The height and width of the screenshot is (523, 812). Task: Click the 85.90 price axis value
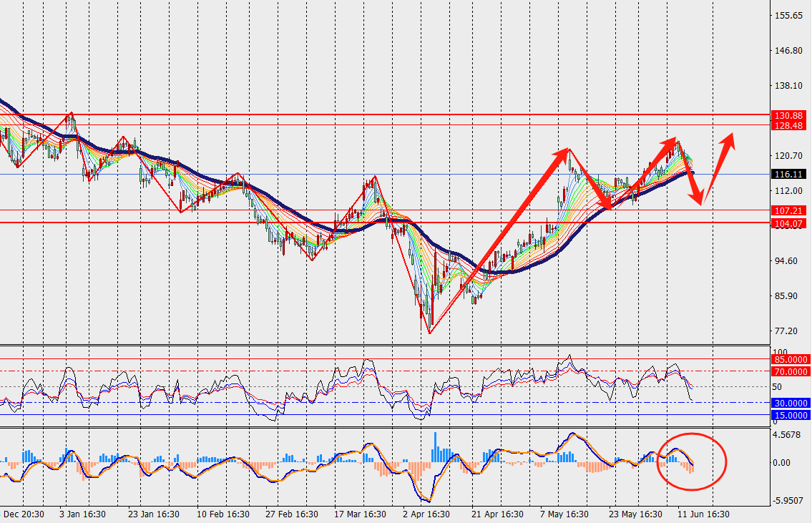click(x=786, y=295)
